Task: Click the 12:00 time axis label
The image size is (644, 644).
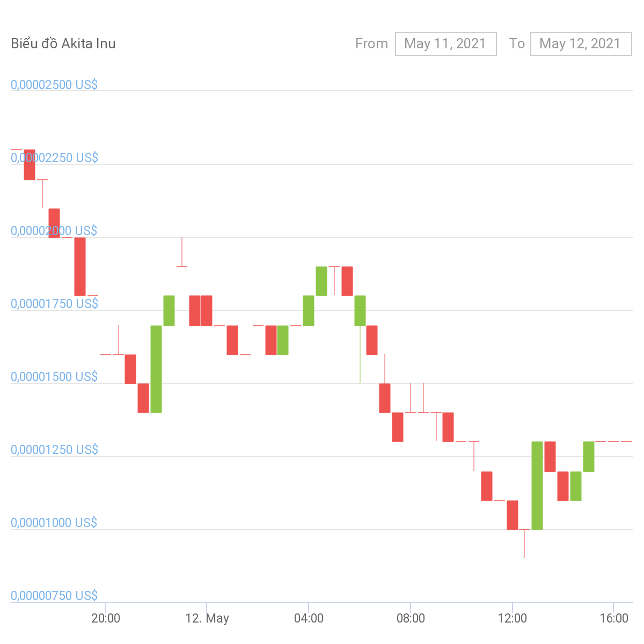Action: (x=513, y=618)
